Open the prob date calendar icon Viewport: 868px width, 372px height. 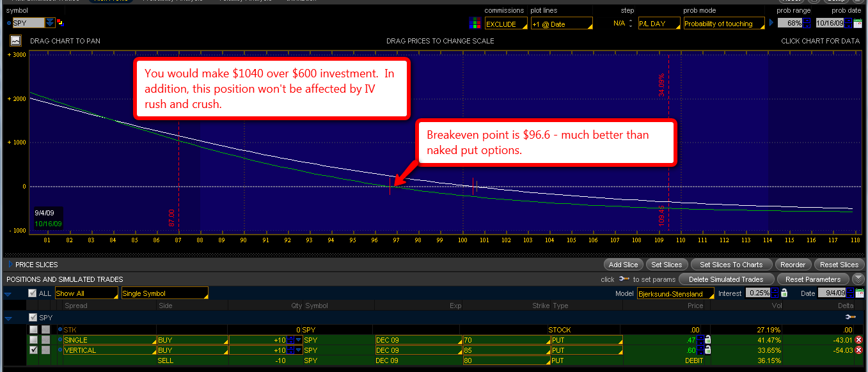[857, 24]
